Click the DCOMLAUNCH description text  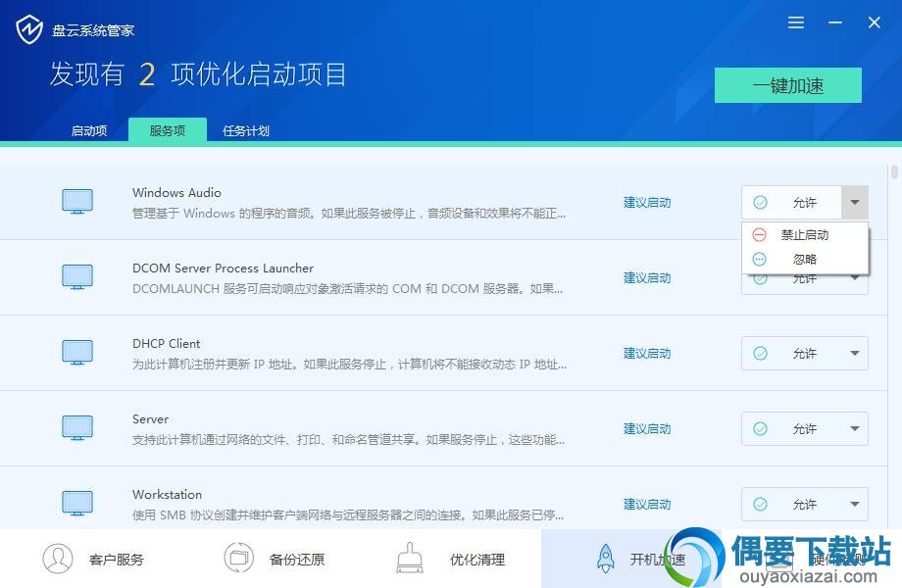(x=347, y=288)
